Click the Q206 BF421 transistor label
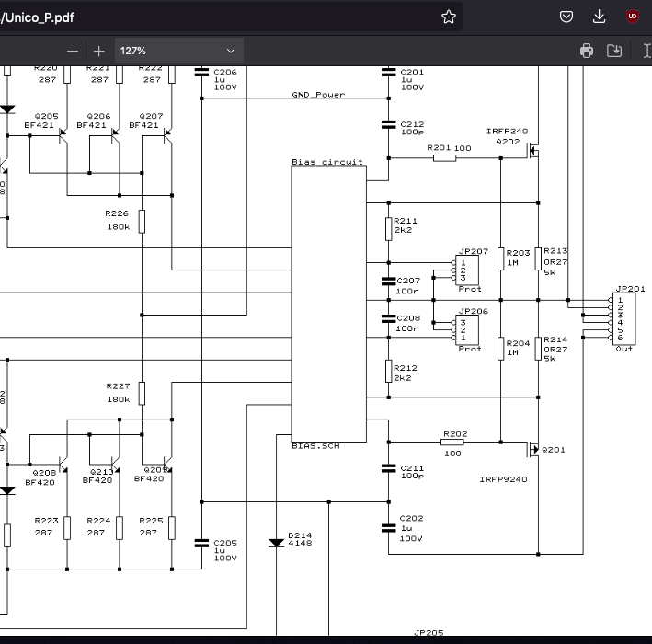 (x=94, y=121)
